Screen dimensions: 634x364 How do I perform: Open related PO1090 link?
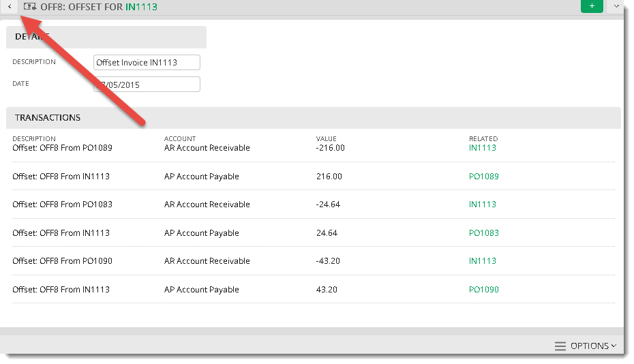(x=483, y=290)
